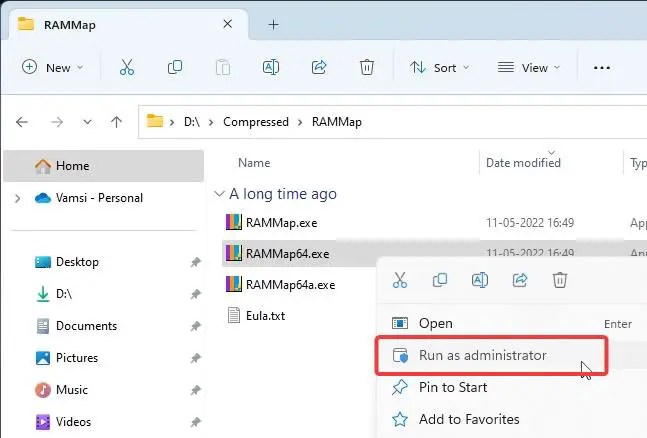Click the Rename icon in the context menu
Screen dimensions: 647x438
[479, 280]
